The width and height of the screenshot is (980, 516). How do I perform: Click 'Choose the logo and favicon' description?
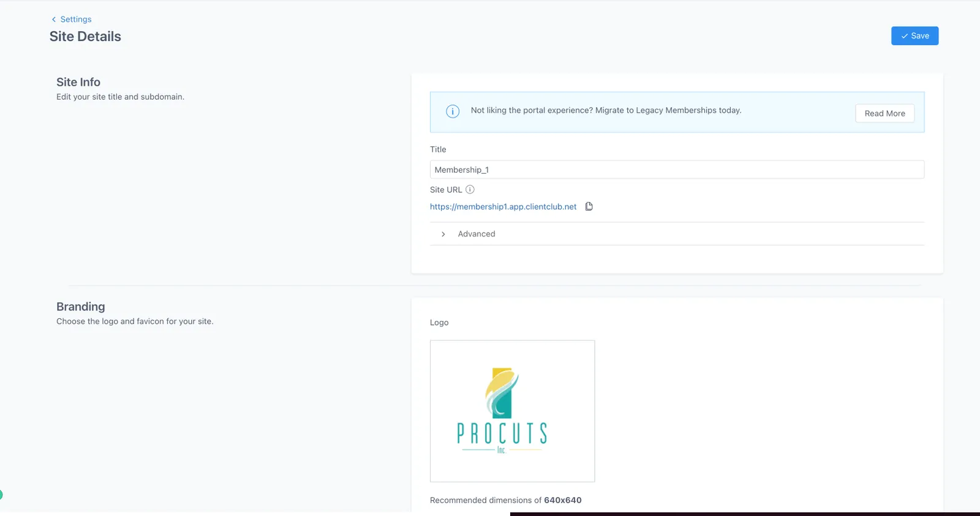[135, 321]
